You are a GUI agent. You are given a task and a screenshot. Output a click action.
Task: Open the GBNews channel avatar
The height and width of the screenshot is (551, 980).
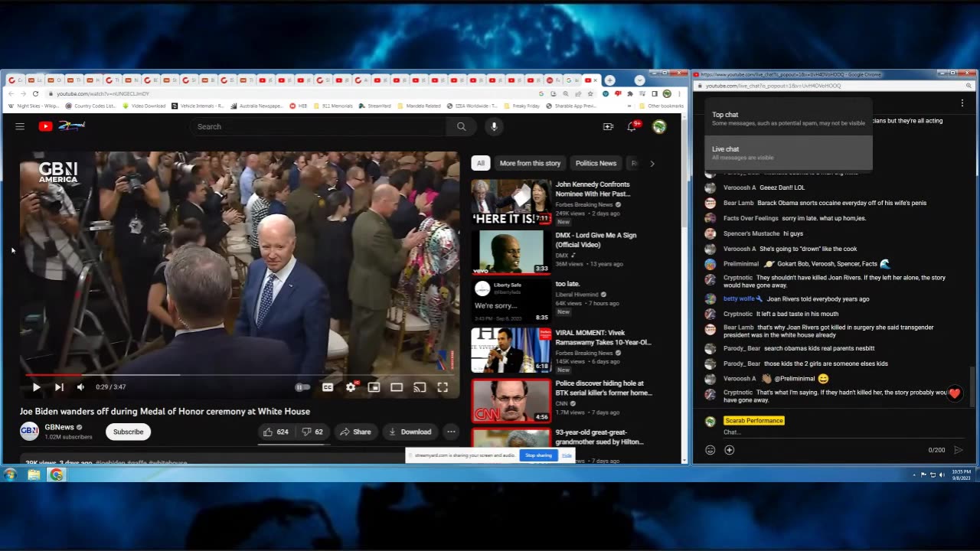tap(29, 432)
